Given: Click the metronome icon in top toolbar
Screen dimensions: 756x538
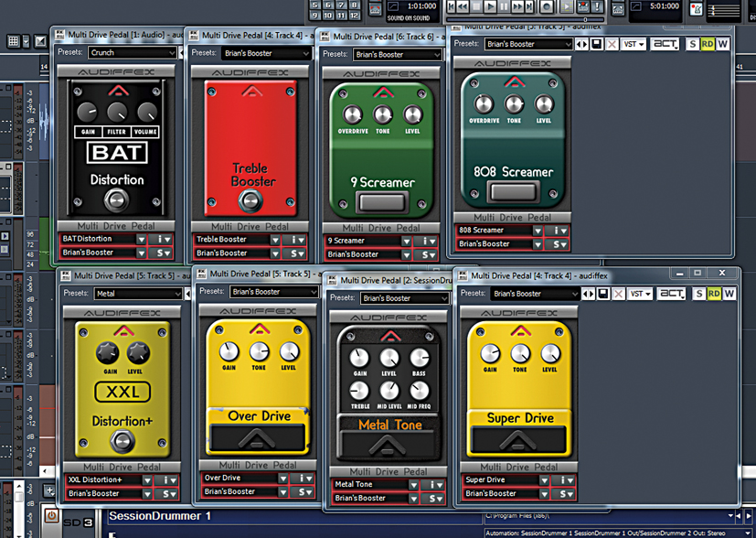Looking at the screenshot, I should tap(696, 8).
